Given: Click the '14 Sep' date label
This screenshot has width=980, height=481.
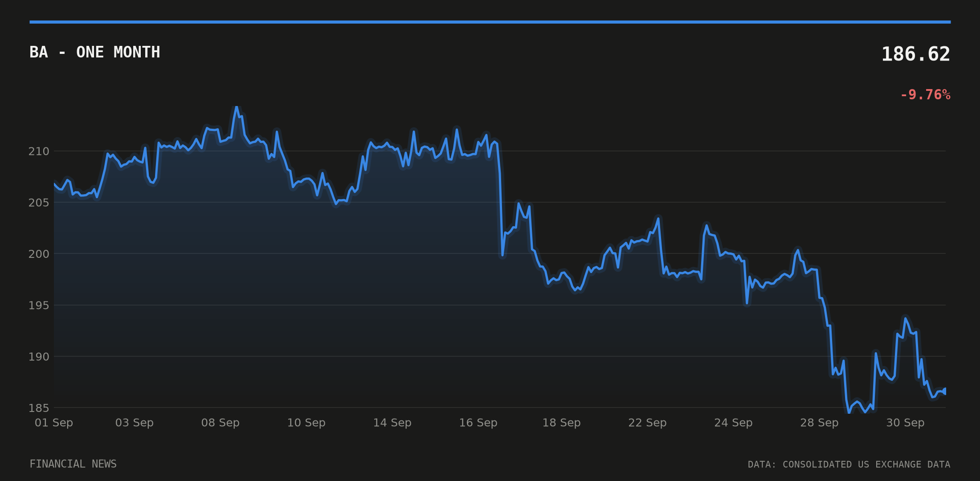Looking at the screenshot, I should point(392,423).
